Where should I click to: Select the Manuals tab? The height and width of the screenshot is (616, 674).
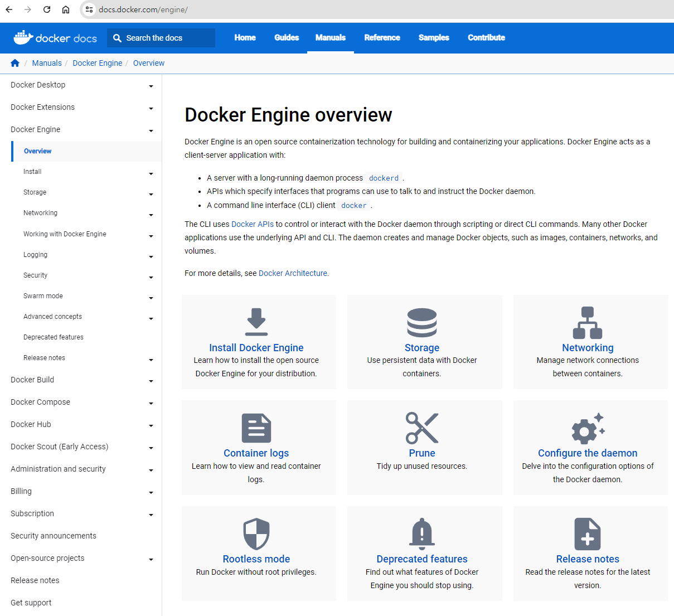(331, 38)
